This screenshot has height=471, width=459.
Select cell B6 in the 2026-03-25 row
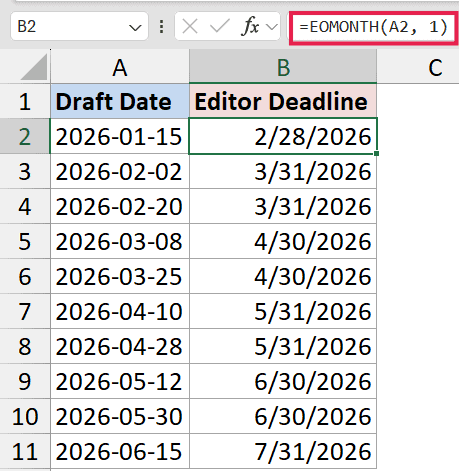[283, 276]
